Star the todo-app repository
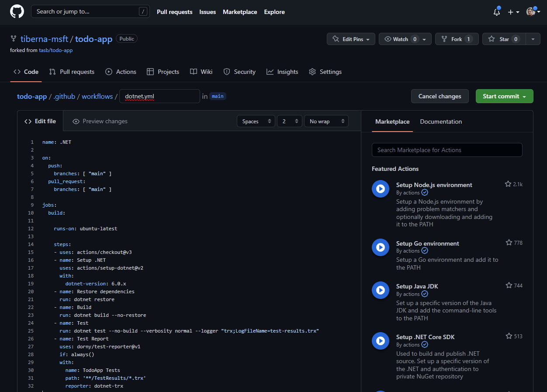 click(x=503, y=38)
